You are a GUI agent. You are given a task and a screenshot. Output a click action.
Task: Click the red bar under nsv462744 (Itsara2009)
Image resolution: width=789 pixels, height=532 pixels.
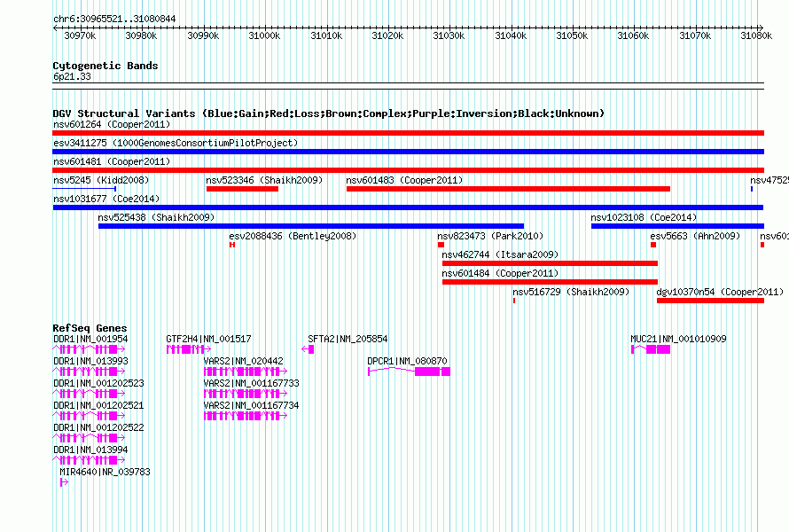(x=550, y=263)
